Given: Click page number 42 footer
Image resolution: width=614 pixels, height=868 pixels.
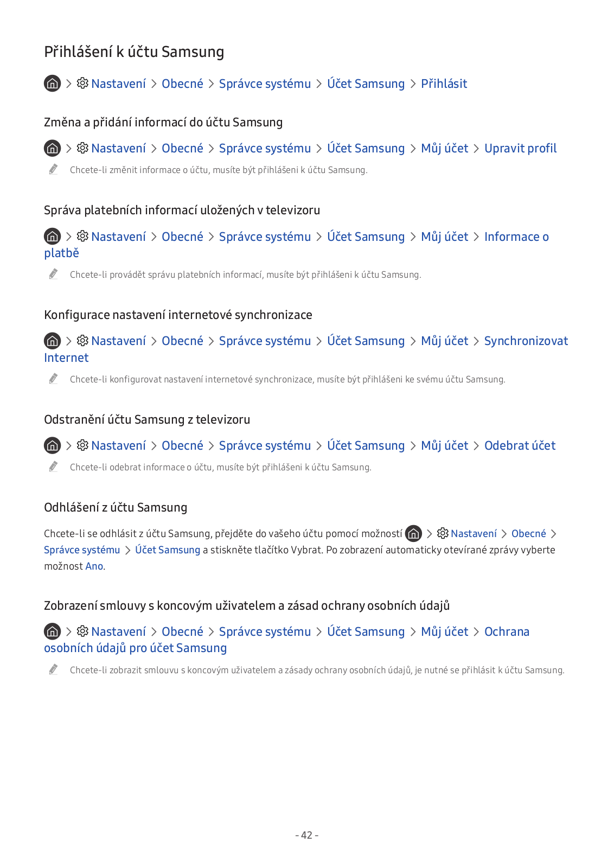Looking at the screenshot, I should (x=307, y=835).
